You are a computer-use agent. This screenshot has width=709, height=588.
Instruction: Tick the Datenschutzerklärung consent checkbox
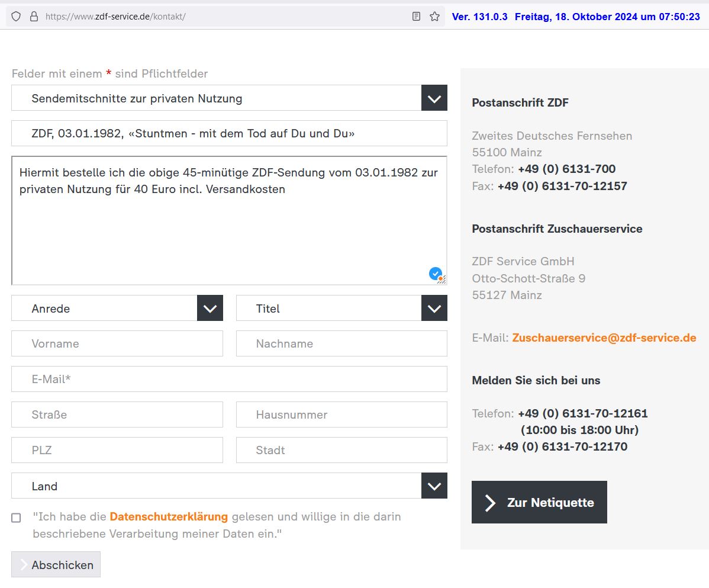coord(16,518)
